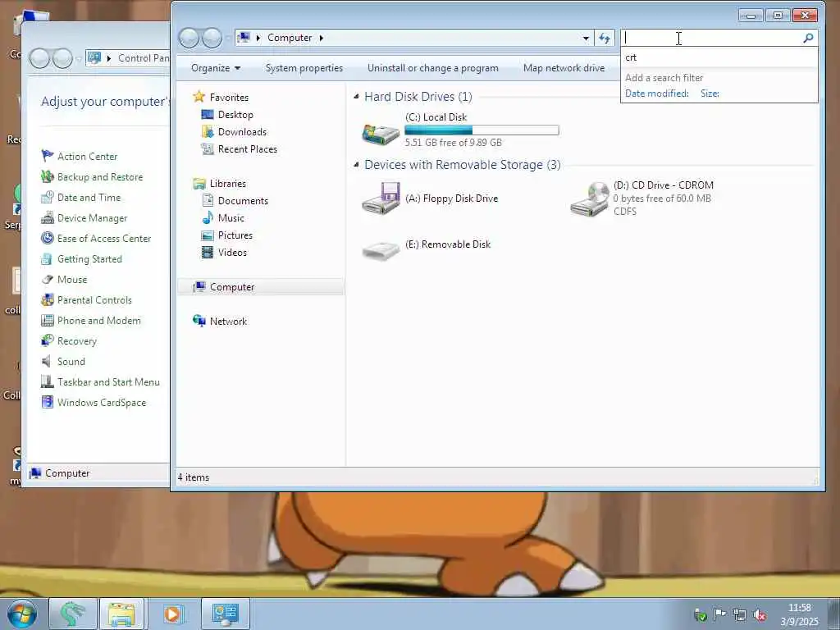Screen dimensions: 840x630
Task: Click Windows Media Player taskbar icon
Action: tap(172, 614)
